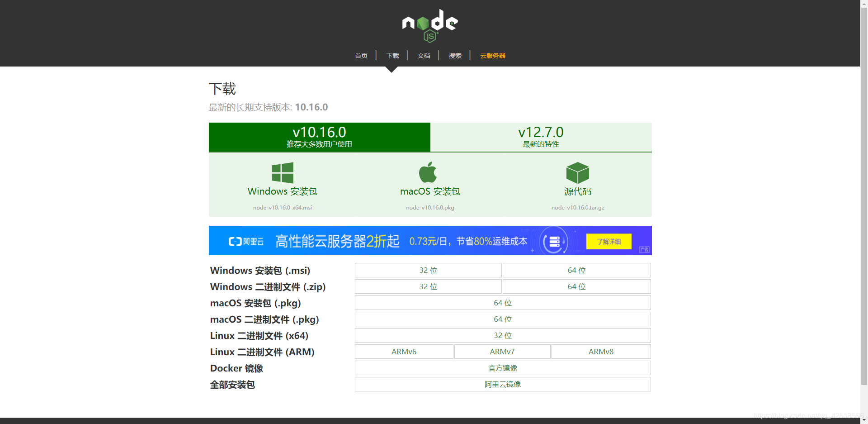Click 了解详细 button in the ad banner
The width and height of the screenshot is (868, 424).
coord(609,242)
